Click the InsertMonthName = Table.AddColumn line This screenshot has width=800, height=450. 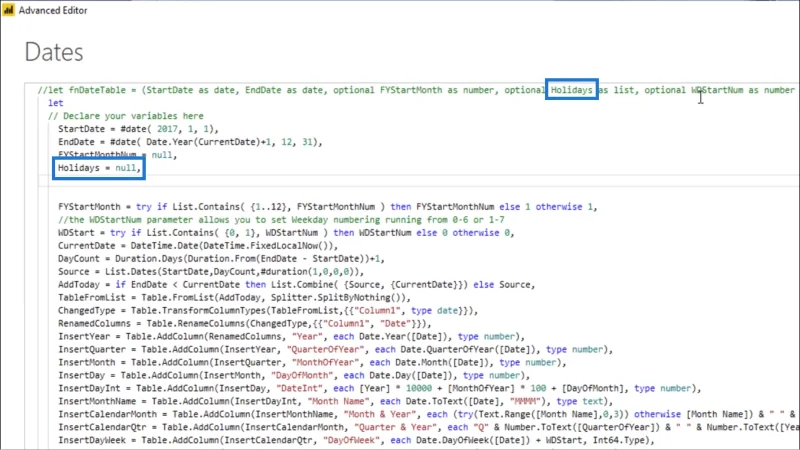335,402
